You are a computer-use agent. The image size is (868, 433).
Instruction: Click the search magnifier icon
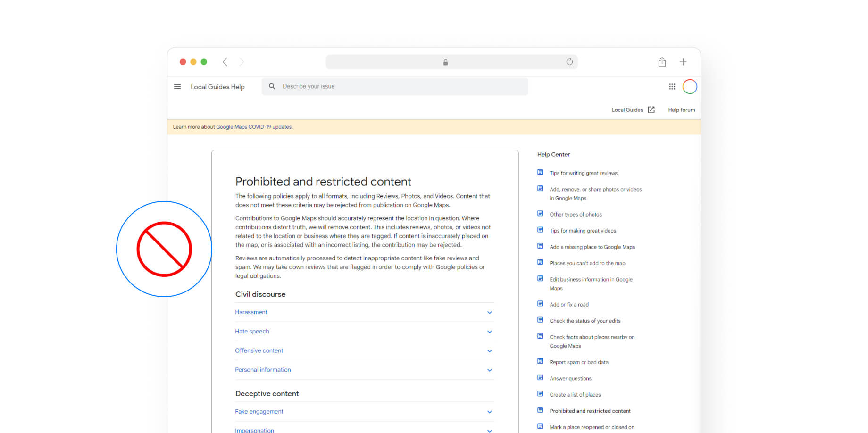[272, 86]
